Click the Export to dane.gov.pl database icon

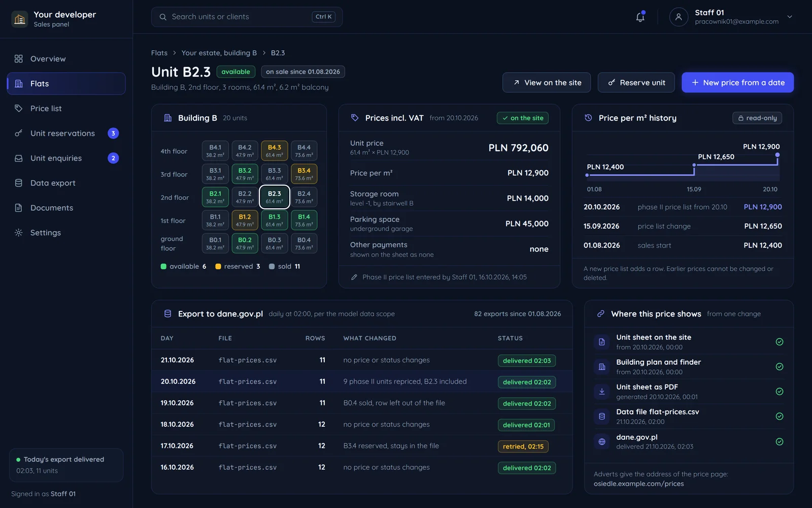tap(168, 314)
